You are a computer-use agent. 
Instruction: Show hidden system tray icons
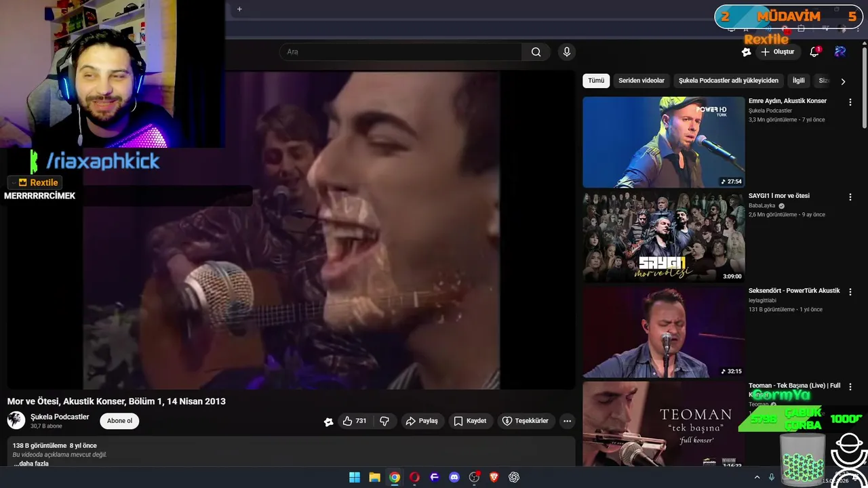(757, 477)
